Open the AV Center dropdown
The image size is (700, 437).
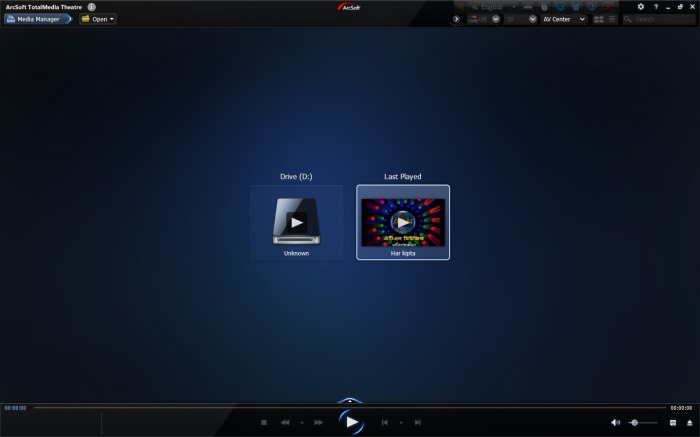(x=564, y=19)
